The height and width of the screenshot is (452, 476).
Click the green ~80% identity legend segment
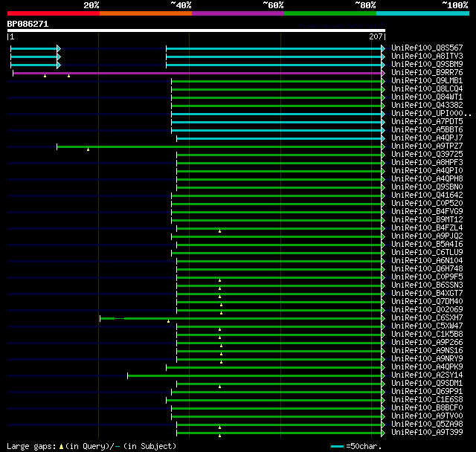330,13
